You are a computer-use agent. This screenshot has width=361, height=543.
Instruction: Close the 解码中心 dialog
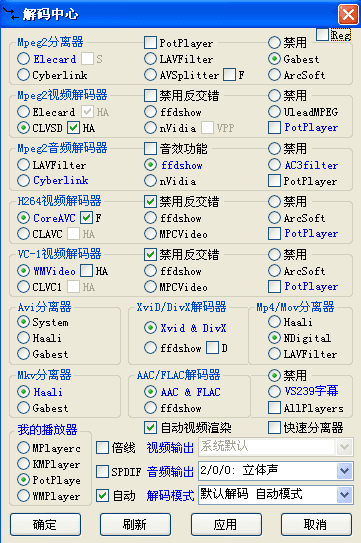(348, 15)
